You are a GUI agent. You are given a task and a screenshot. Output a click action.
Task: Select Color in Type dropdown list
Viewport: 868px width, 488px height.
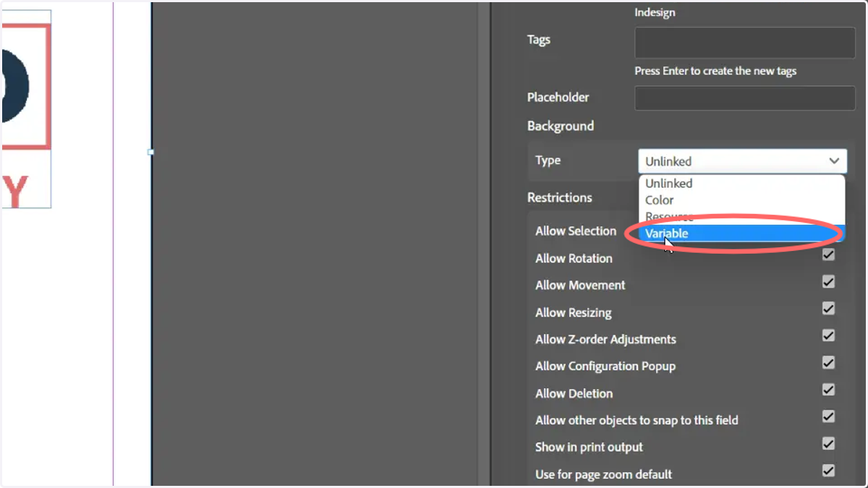coord(741,200)
